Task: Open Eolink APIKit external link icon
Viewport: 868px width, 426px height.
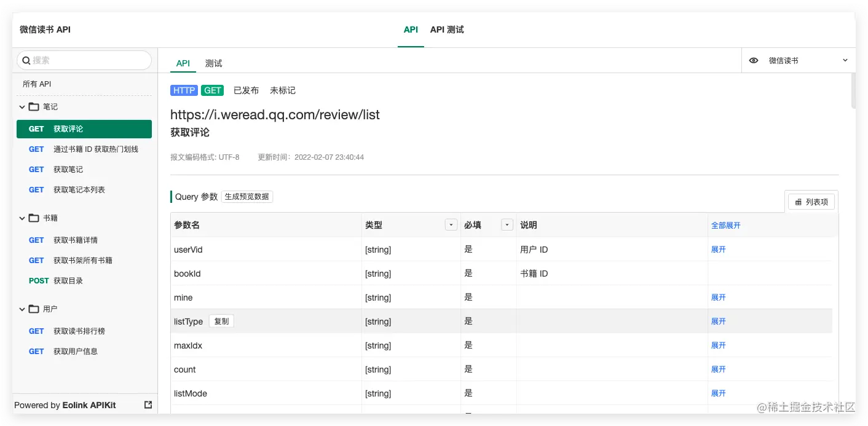Action: click(x=148, y=405)
